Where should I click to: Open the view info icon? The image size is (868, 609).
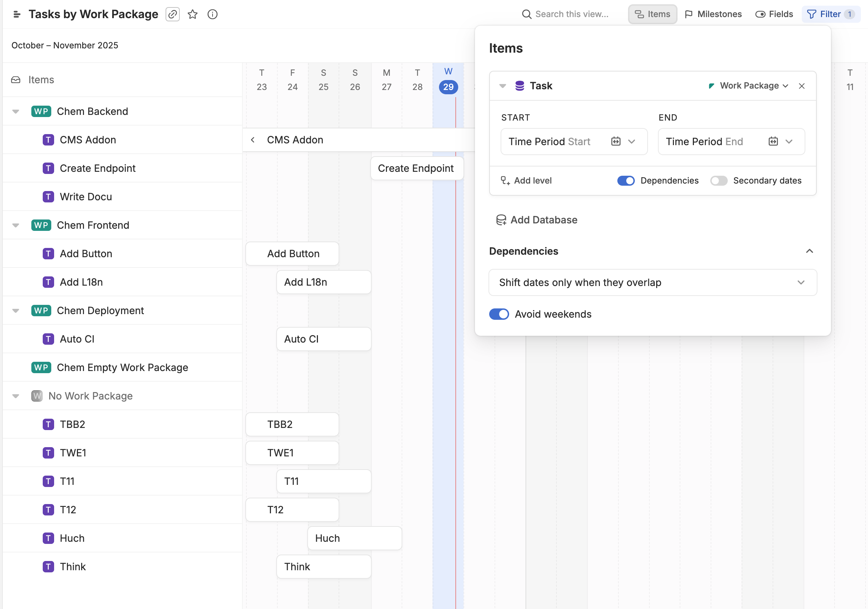click(213, 14)
